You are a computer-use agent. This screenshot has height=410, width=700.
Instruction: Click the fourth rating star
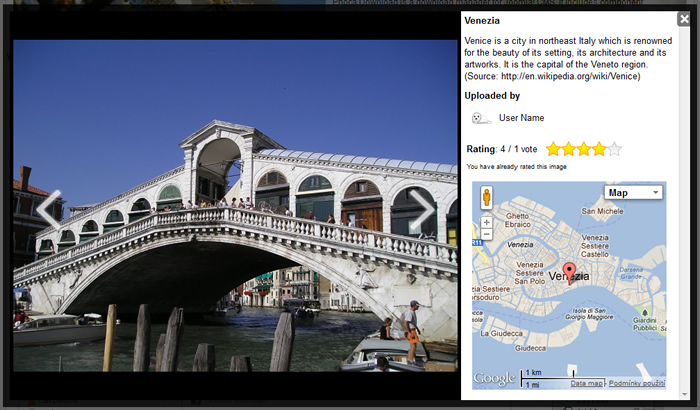click(599, 149)
